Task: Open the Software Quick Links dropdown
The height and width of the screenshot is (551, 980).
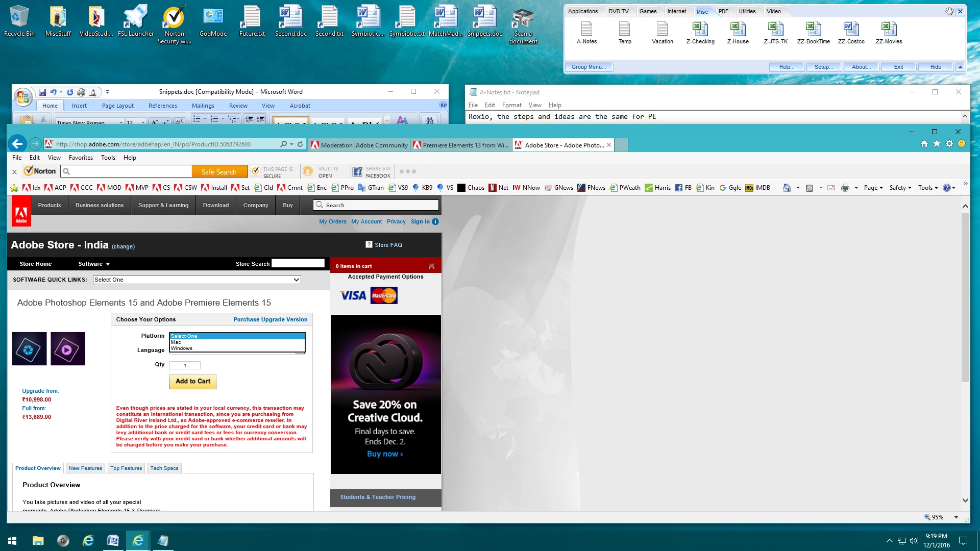Action: [x=197, y=280]
